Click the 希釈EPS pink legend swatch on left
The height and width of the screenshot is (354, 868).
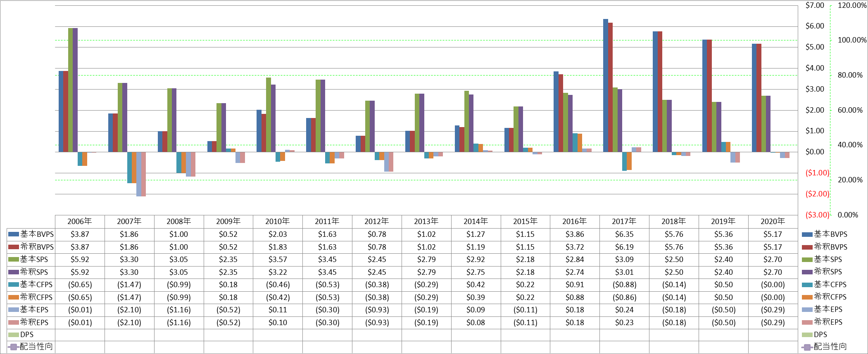pyautogui.click(x=14, y=323)
